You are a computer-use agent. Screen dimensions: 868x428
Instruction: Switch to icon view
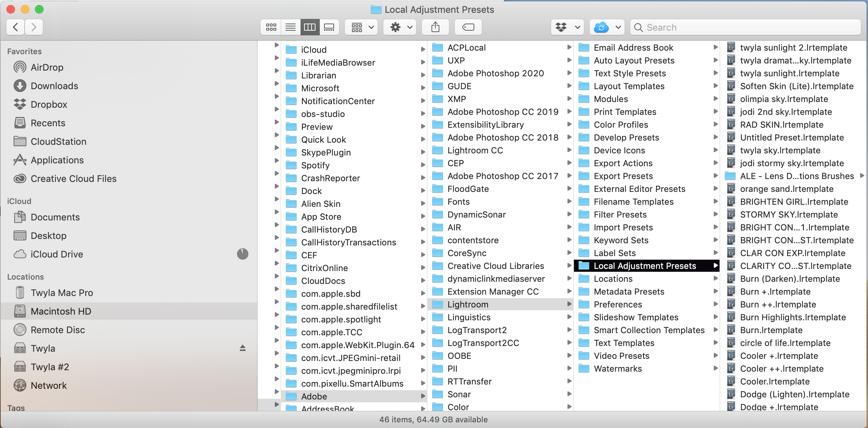(x=271, y=27)
